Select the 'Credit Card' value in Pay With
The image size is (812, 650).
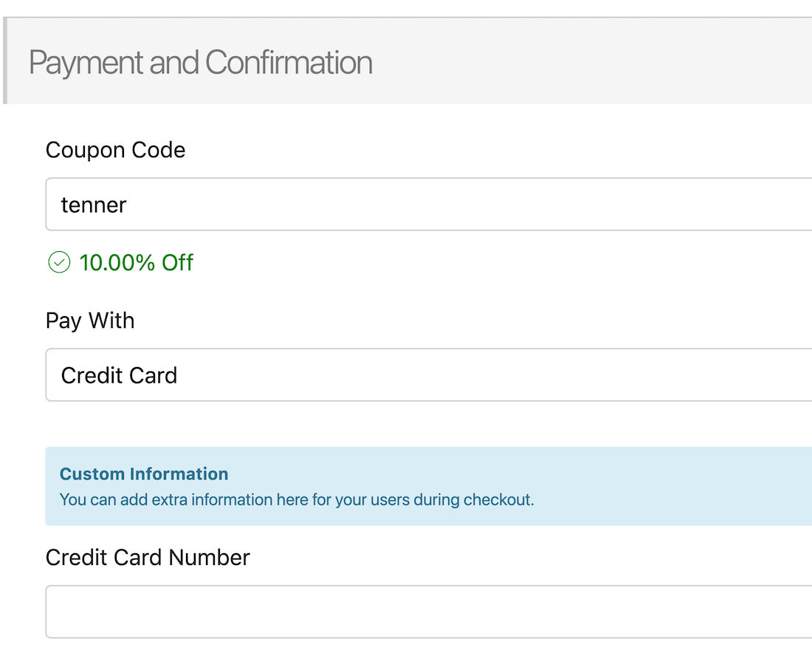pyautogui.click(x=119, y=375)
